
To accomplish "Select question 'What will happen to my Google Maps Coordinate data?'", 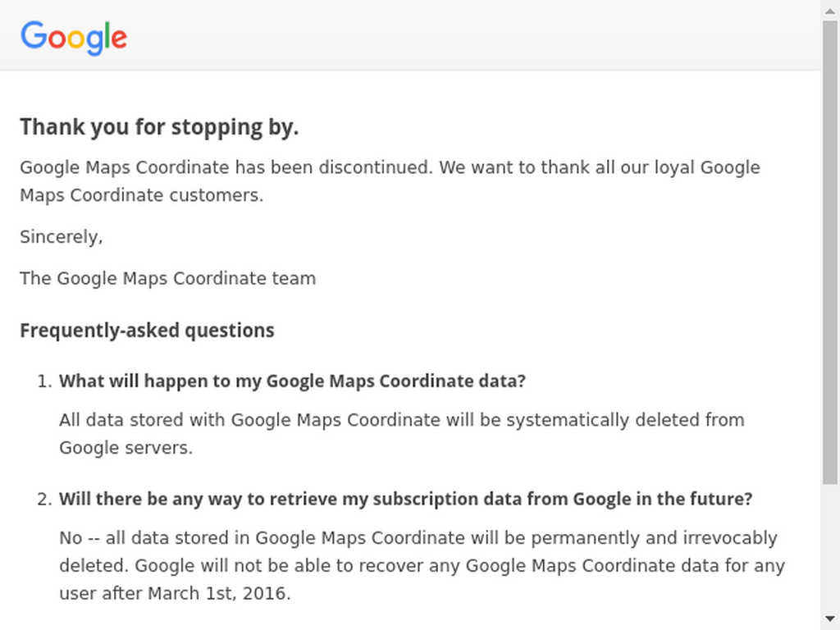I will tap(292, 381).
